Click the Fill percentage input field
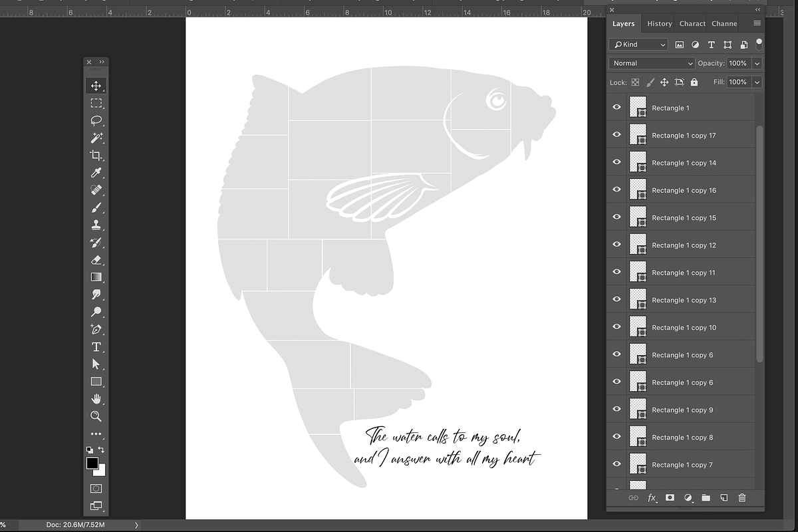Screen dimensions: 798x532 [737, 82]
